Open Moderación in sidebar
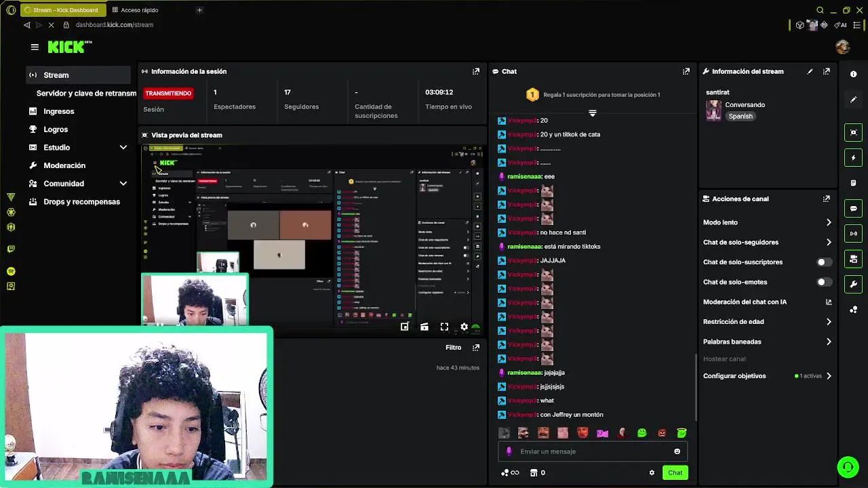Screen dimensions: 868x488 [64, 165]
